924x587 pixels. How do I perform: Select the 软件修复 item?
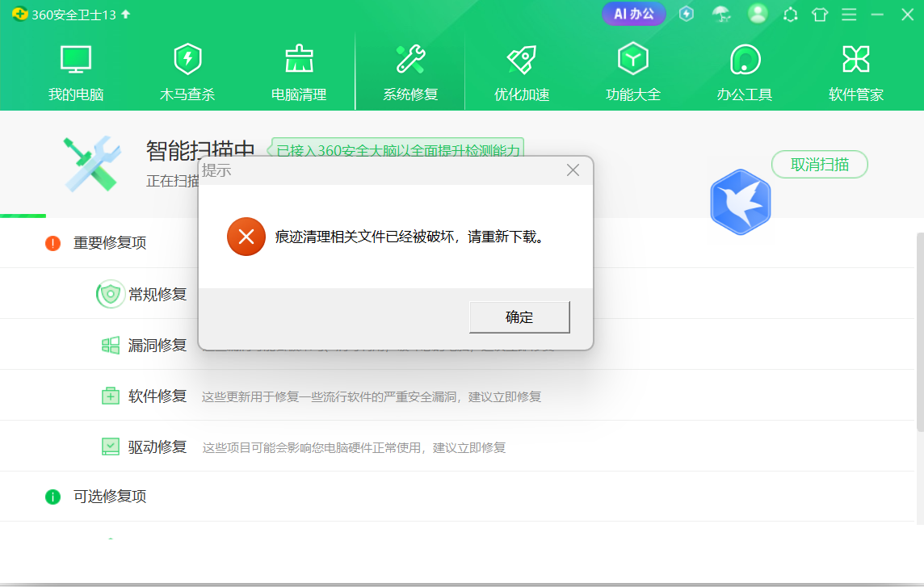click(x=157, y=396)
